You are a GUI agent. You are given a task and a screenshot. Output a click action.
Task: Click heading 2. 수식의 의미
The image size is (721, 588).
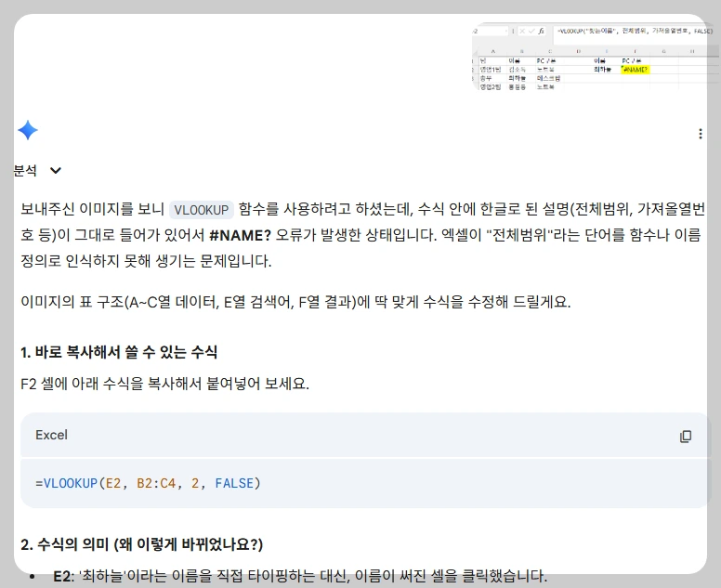tap(141, 544)
